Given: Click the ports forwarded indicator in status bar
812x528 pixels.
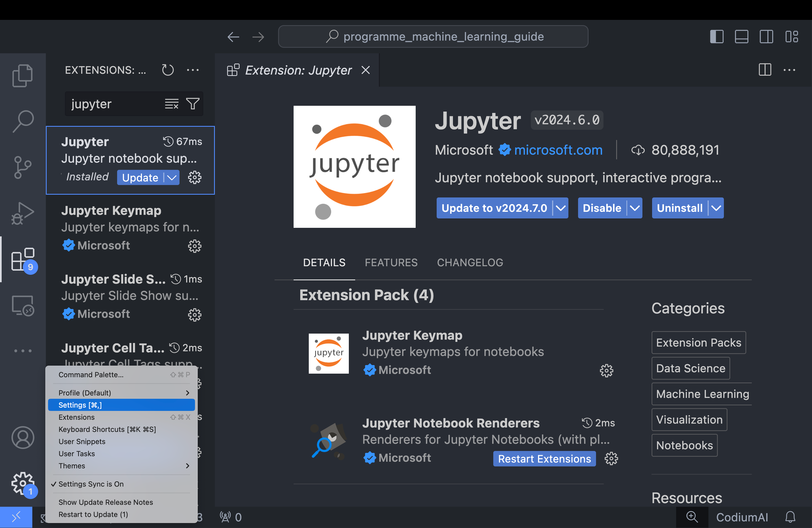Looking at the screenshot, I should click(231, 518).
